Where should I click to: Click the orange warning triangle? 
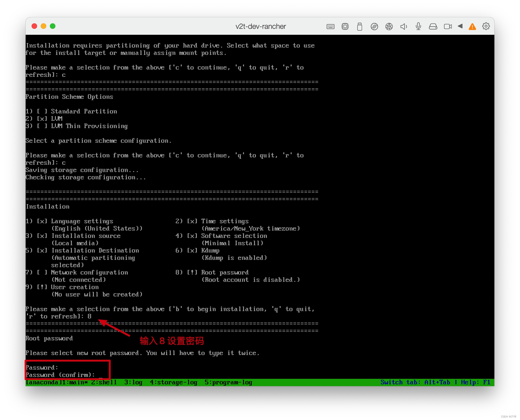pyautogui.click(x=472, y=27)
